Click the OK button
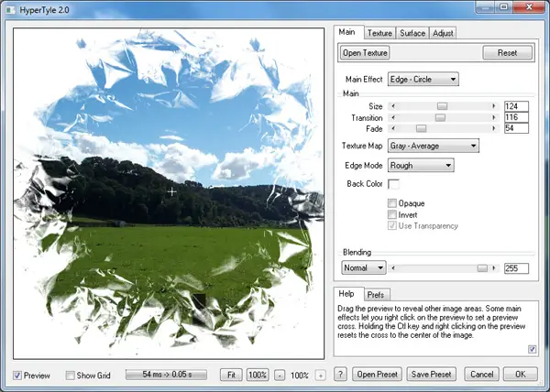Viewport: 550px width, 392px height. coord(521,374)
